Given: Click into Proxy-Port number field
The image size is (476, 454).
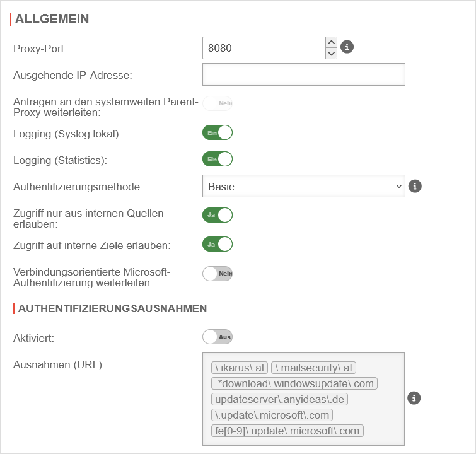Looking at the screenshot, I should pos(264,48).
